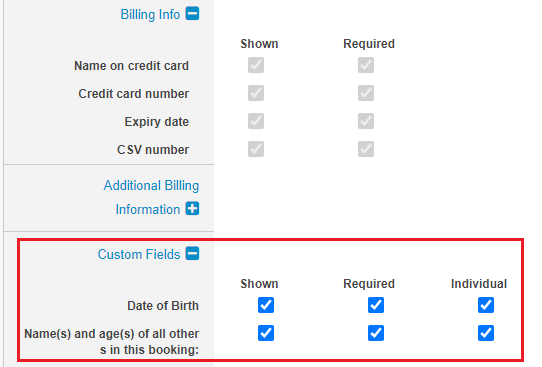Click Required checkbox for CSV number

(x=366, y=149)
